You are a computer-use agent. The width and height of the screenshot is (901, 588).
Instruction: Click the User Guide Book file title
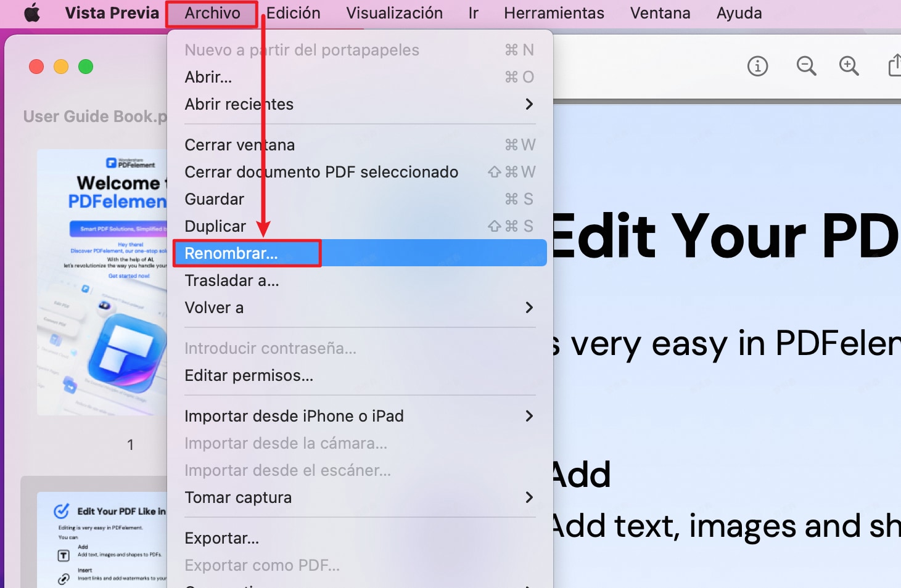pos(95,116)
